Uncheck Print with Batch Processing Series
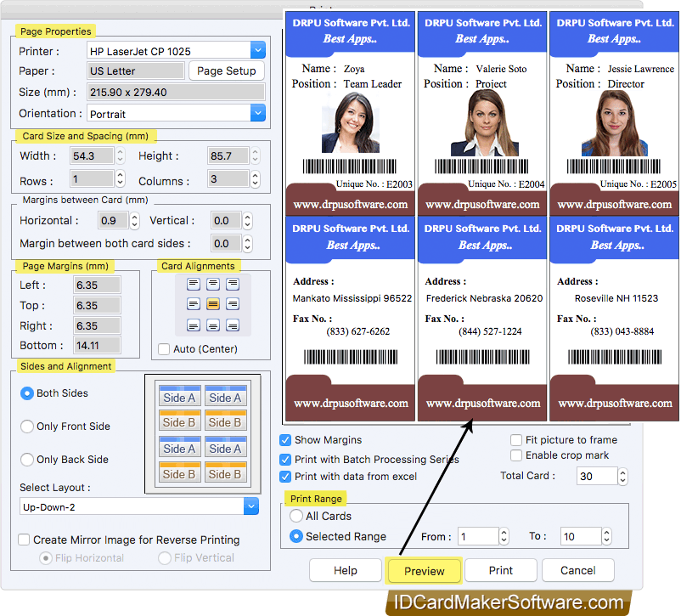Viewport: 681px width, 616px height. (285, 460)
